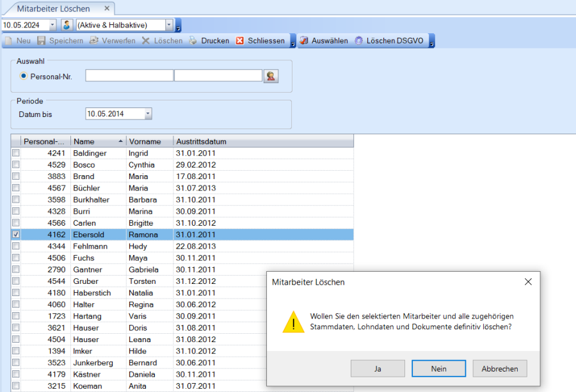Click exit date 17.08.2011
Viewport: 576px width, 392px height.
click(196, 176)
